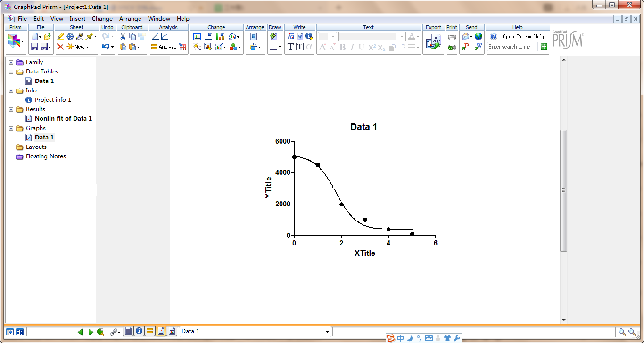Send graph to Word
Viewport: 644px width, 343px height.
click(479, 47)
